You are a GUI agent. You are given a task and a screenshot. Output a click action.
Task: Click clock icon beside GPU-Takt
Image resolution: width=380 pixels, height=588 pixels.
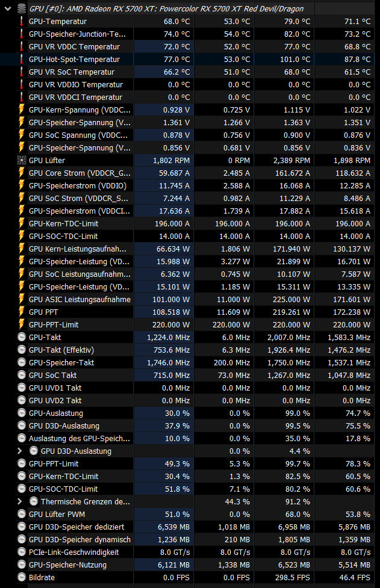click(22, 337)
